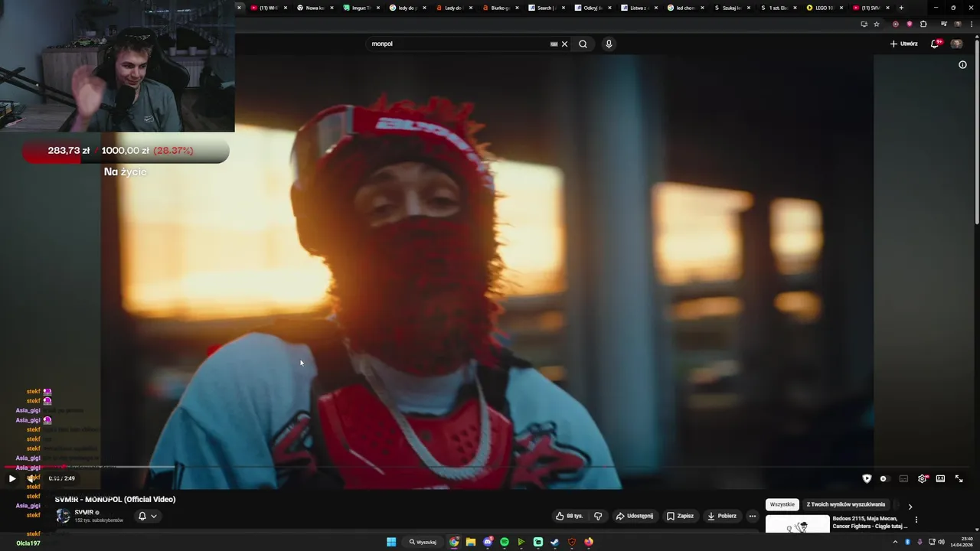Open the SVM!R channel name link
This screenshot has width=980, height=551.
(x=84, y=512)
